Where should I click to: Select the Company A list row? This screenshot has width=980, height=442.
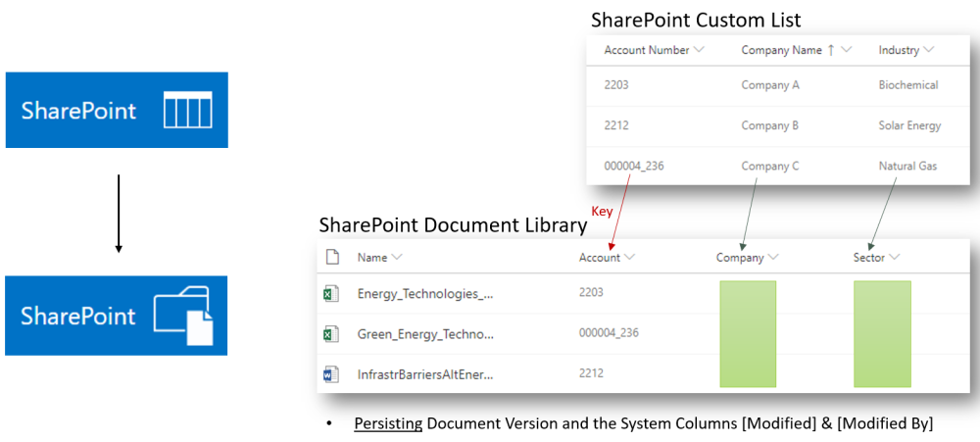[x=770, y=85]
